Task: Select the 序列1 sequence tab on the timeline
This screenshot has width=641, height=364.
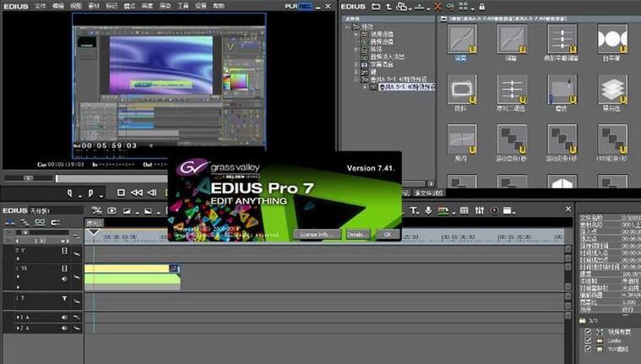Action: [x=94, y=223]
